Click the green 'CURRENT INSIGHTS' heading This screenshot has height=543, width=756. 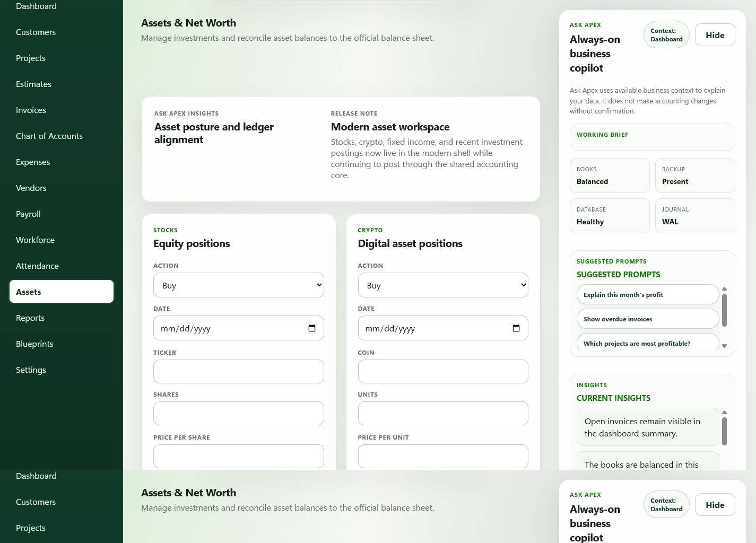pyautogui.click(x=613, y=398)
